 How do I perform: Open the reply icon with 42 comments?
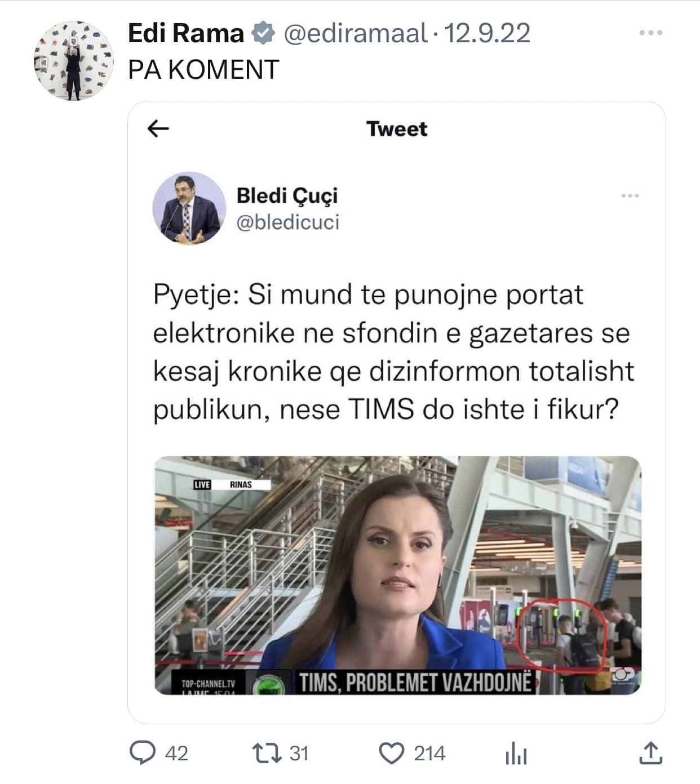(x=143, y=753)
